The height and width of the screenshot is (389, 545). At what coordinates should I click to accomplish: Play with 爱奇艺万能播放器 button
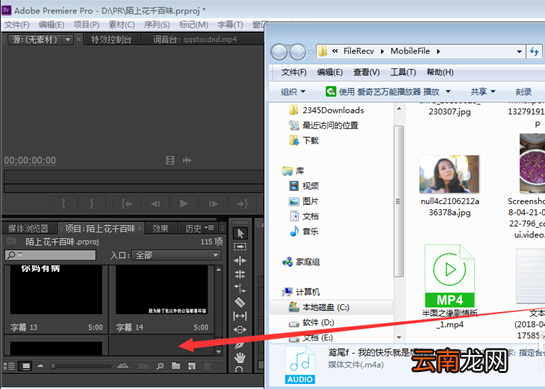tap(383, 92)
